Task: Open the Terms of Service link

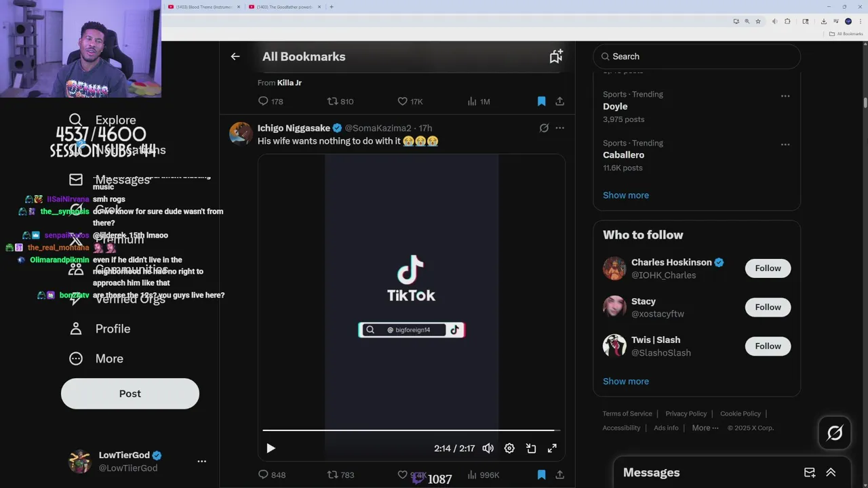Action: point(627,414)
